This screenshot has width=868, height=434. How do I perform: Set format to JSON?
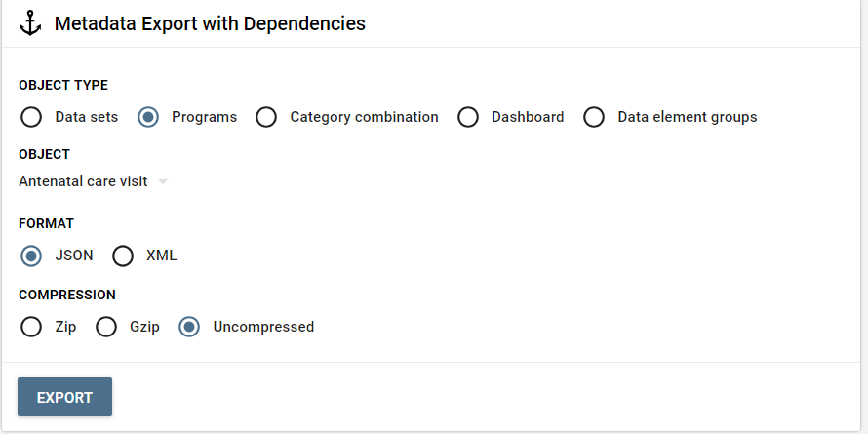(x=31, y=256)
